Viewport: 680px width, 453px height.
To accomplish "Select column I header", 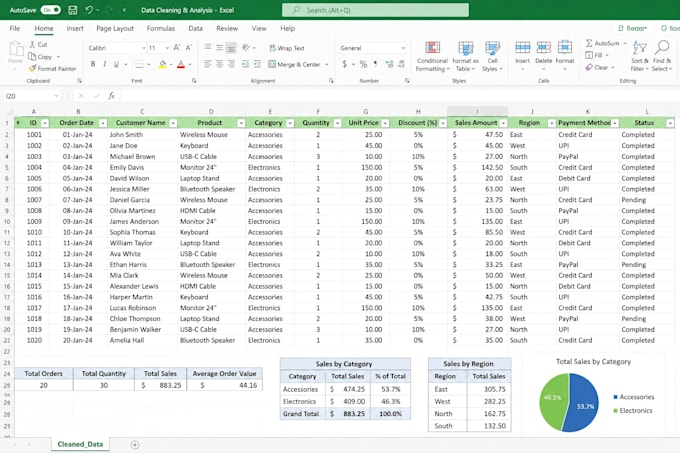I will click(x=477, y=111).
